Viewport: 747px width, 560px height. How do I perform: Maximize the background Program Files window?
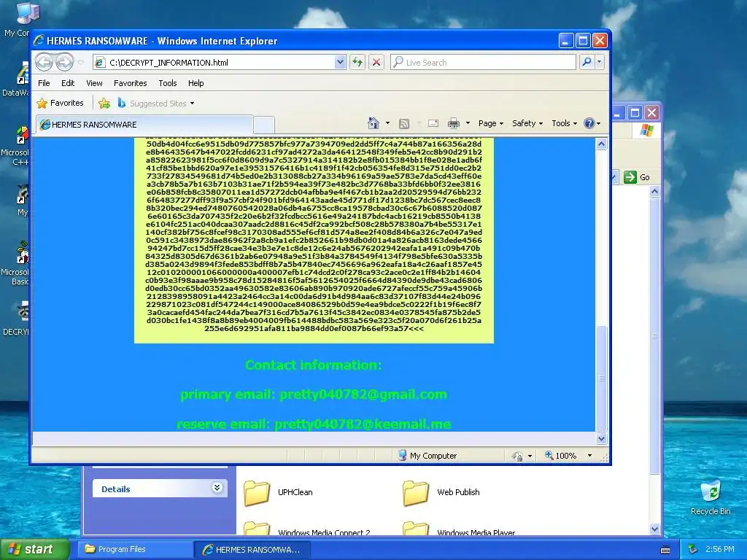635,113
